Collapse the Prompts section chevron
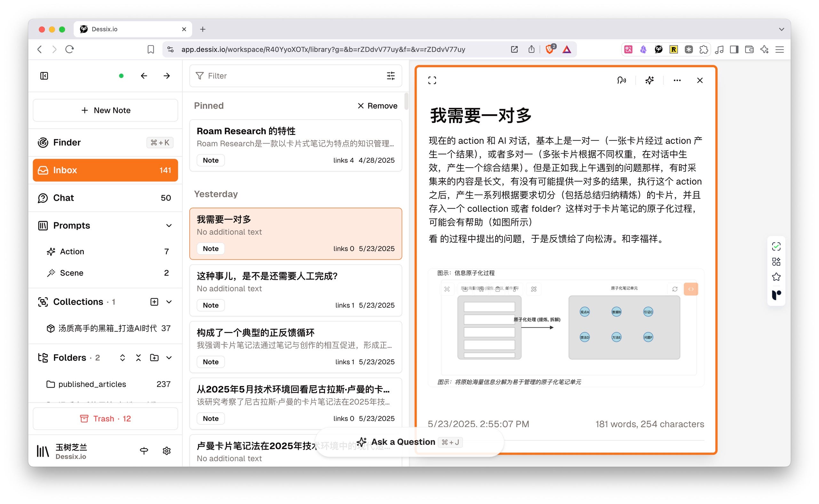 click(x=169, y=226)
